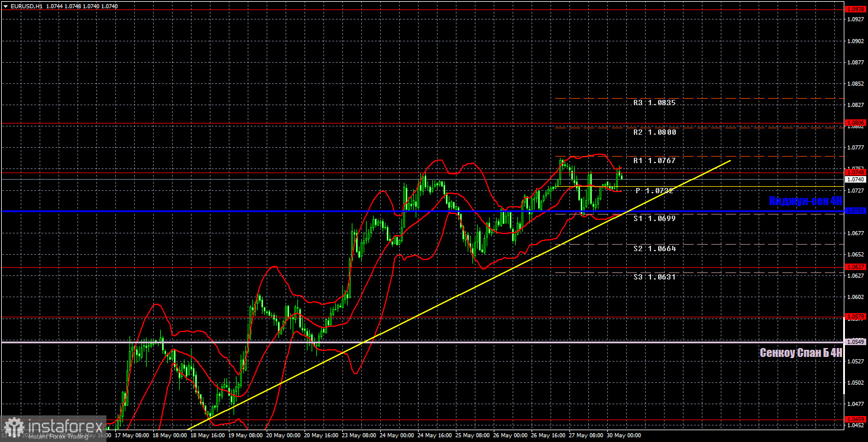This screenshot has height=442, width=868.
Task: Click the 1.0677 price axis value
Action: click(x=856, y=233)
